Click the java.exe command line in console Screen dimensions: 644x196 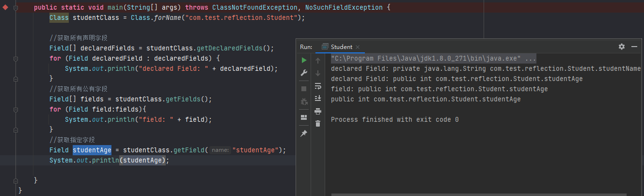tap(433, 58)
